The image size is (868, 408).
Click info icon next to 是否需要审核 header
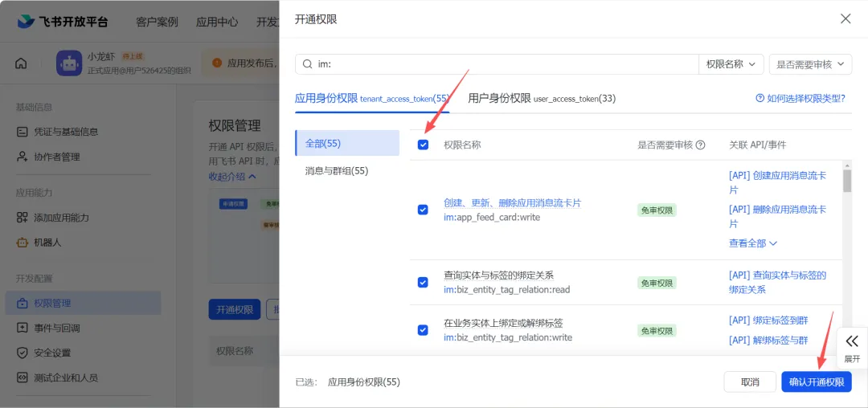pyautogui.click(x=700, y=145)
